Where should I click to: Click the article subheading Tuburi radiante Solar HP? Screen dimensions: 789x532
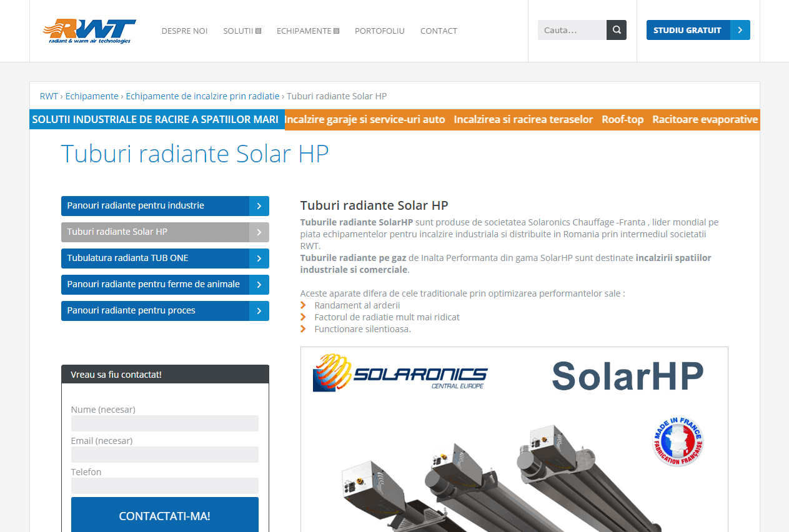tap(374, 205)
